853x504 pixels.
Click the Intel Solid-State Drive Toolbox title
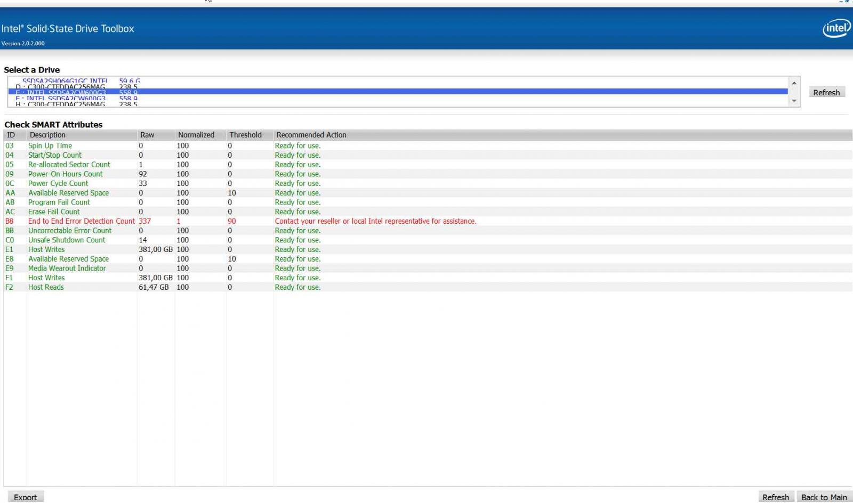(x=68, y=29)
